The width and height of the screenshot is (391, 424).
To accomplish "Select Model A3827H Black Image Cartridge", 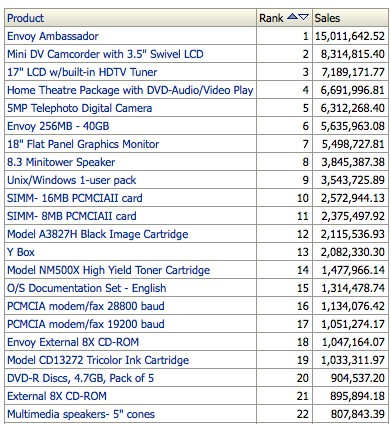I will click(98, 234).
